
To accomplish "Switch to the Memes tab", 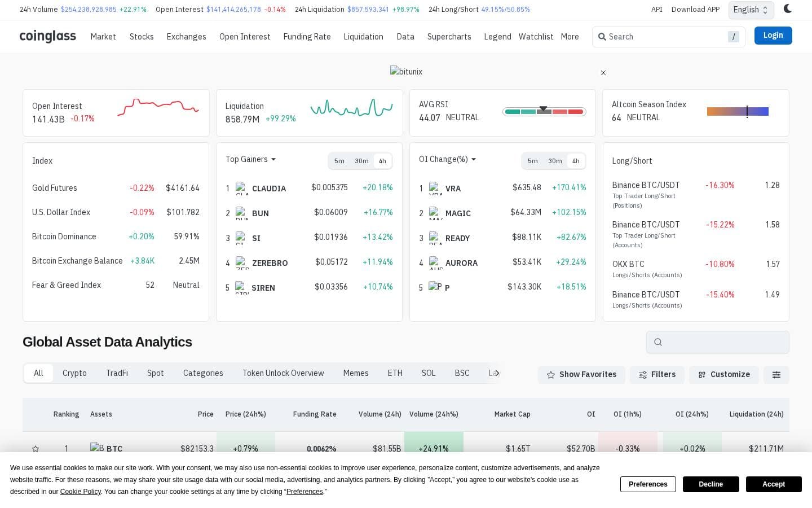I will 356,373.
